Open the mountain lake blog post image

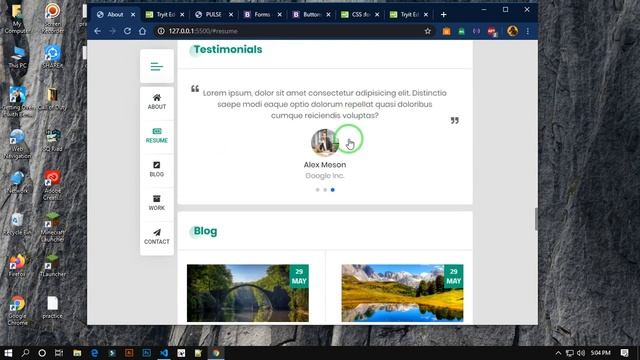402,293
